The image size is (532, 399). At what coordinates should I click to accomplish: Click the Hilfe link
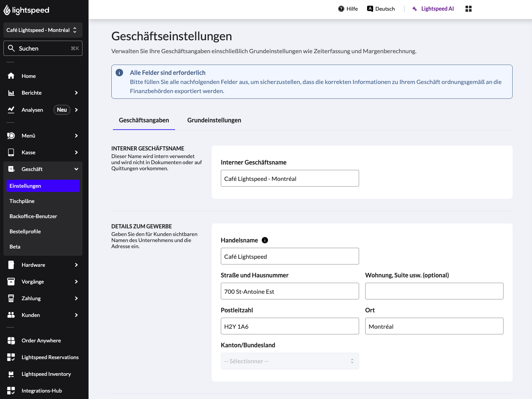(348, 9)
